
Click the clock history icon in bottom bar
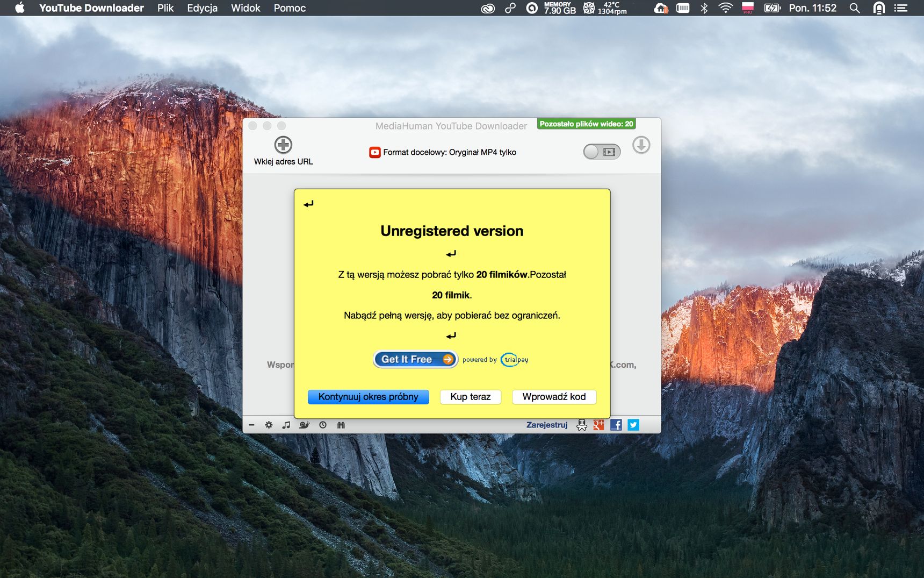coord(323,425)
